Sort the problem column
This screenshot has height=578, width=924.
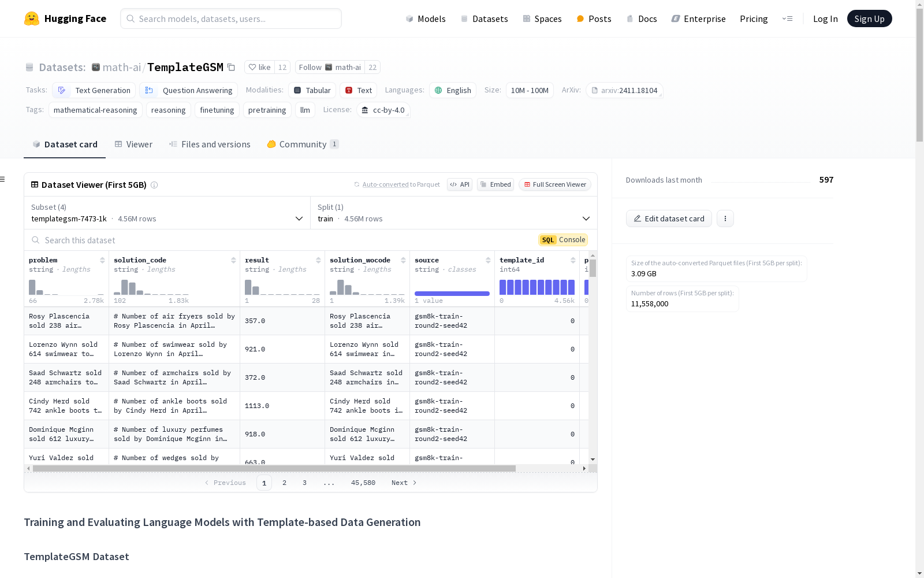tap(102, 260)
